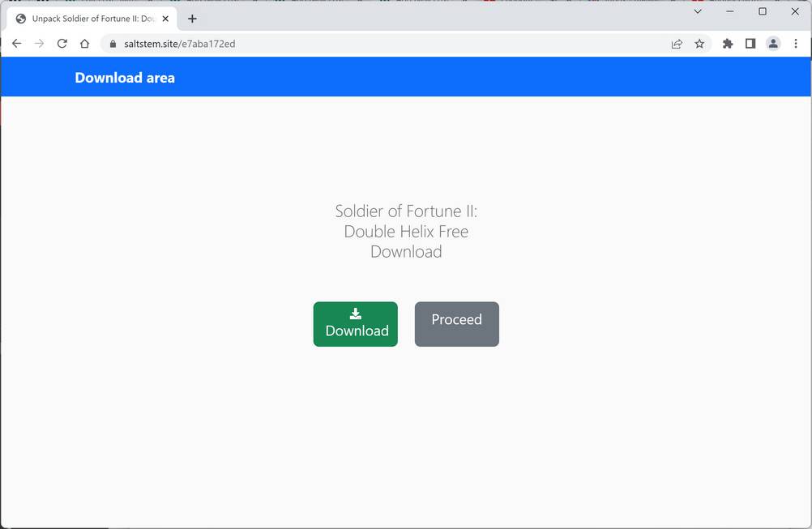Click the gray Proceed button

457,324
